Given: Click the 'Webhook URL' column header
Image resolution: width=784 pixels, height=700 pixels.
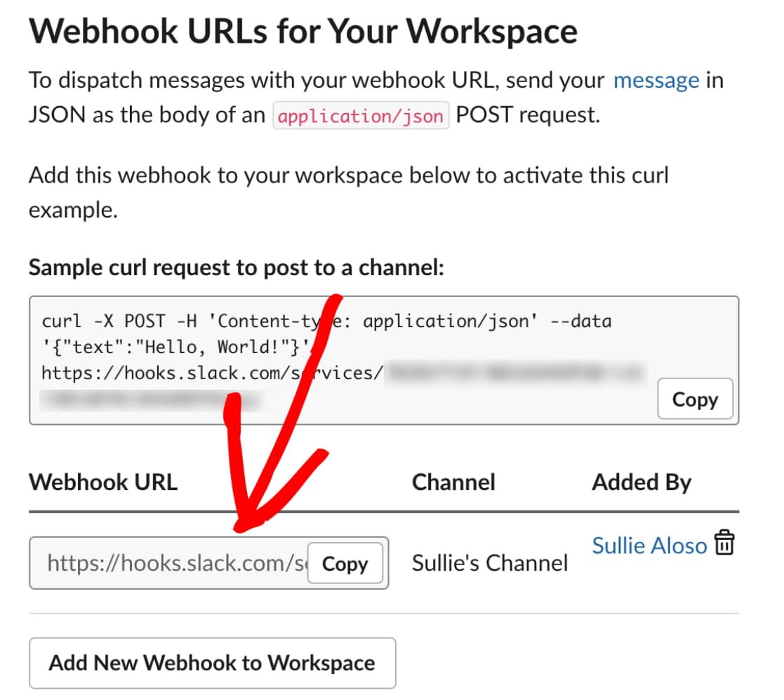Looking at the screenshot, I should [x=103, y=482].
